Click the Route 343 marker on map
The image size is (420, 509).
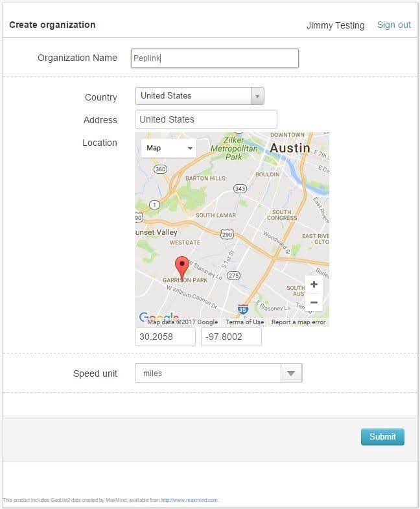click(240, 189)
